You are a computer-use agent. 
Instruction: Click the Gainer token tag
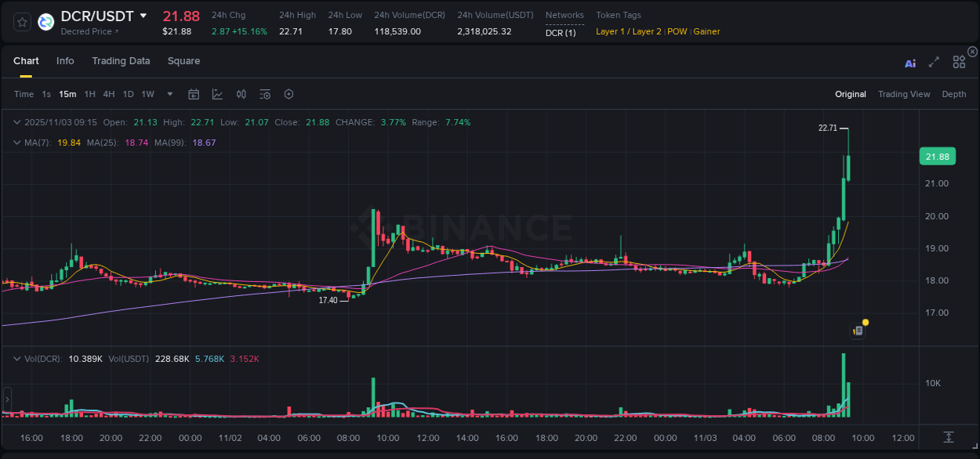pyautogui.click(x=706, y=31)
